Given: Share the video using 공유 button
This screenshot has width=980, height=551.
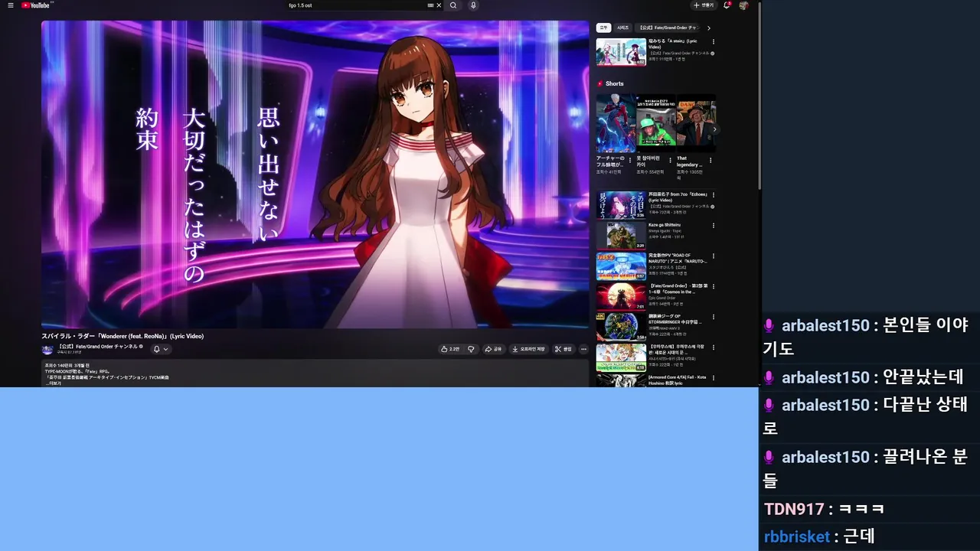Looking at the screenshot, I should pos(493,349).
